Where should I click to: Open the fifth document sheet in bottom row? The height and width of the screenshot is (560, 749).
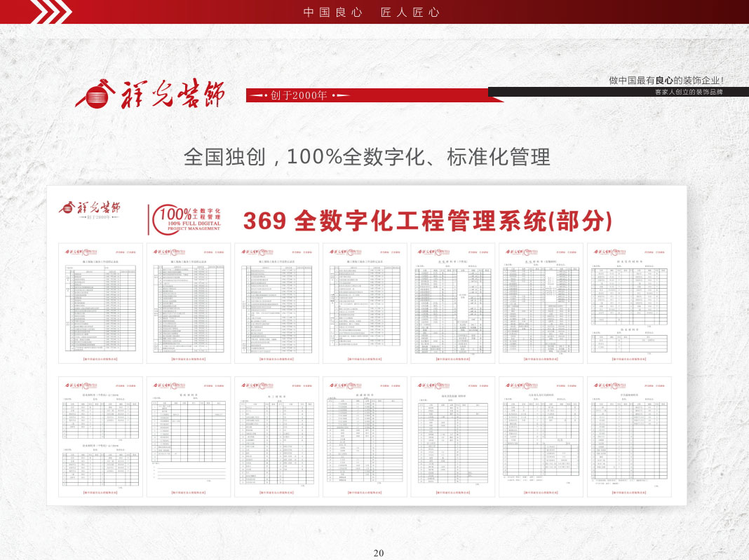[x=453, y=437]
